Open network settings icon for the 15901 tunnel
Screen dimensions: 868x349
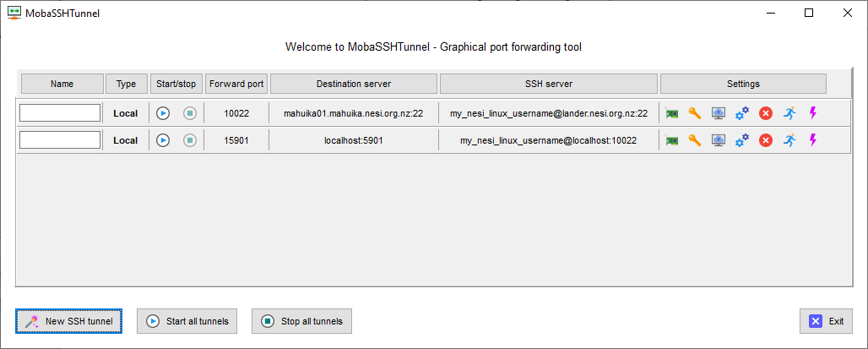[x=672, y=141]
